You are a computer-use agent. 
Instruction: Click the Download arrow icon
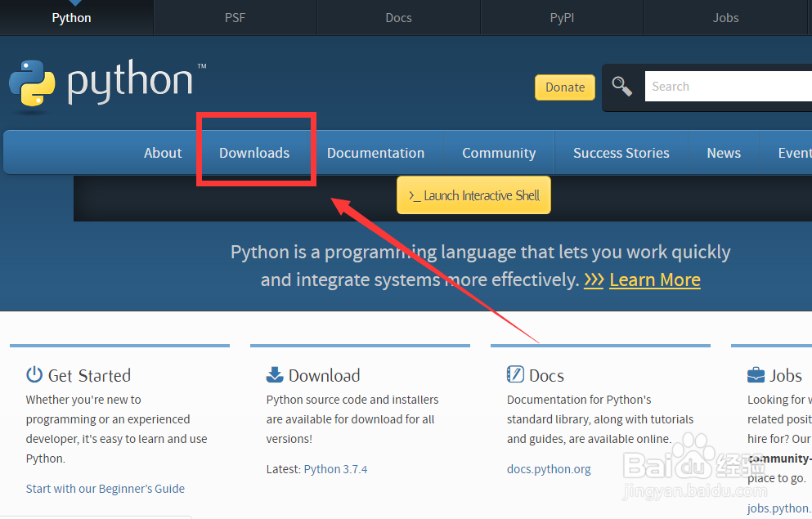tap(275, 375)
